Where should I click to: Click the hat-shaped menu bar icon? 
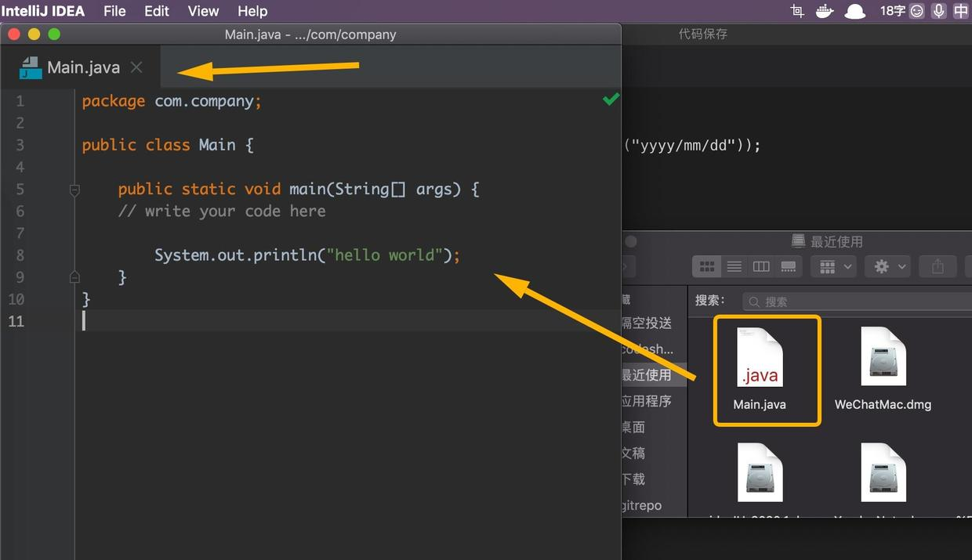pos(854,11)
